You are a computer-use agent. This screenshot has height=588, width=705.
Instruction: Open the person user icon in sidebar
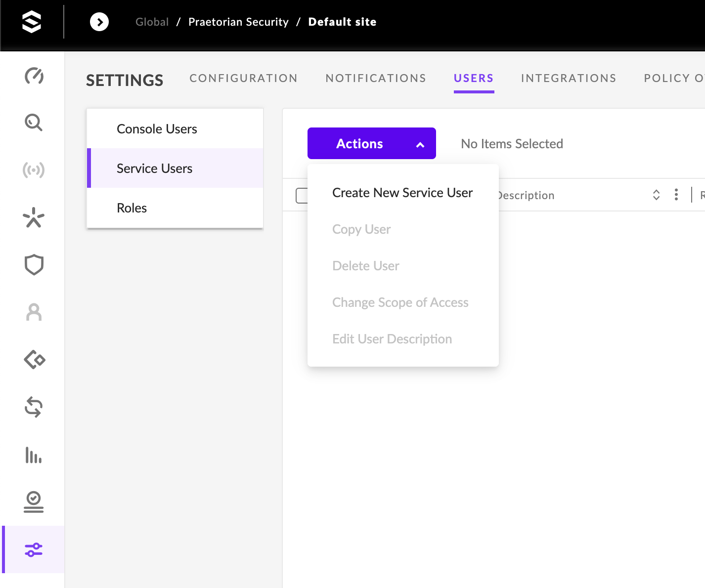34,312
